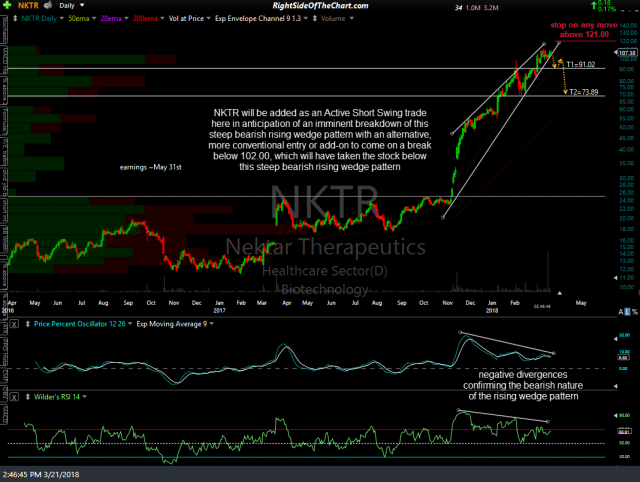Click the 107.38 current price marker
This screenshot has height=482, width=640.
coord(627,53)
